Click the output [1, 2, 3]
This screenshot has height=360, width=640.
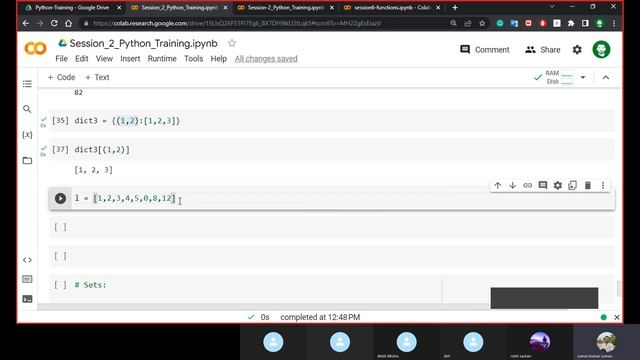93,170
